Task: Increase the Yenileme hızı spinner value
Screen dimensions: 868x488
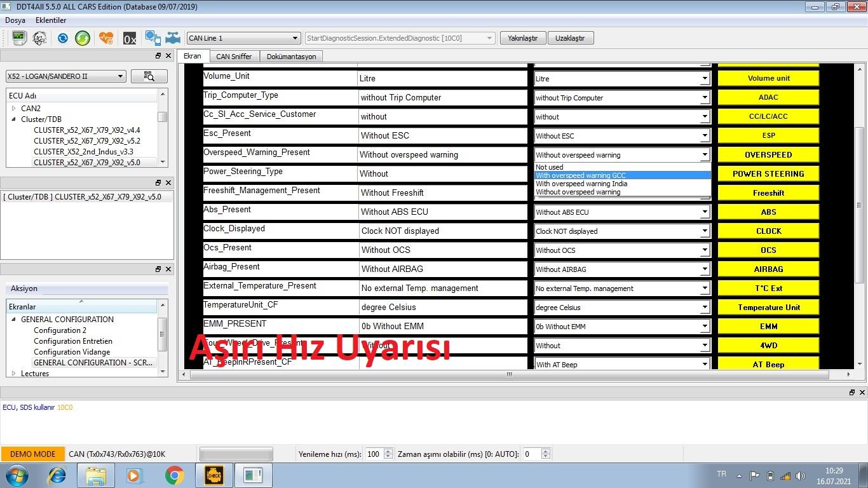Action: [x=388, y=451]
